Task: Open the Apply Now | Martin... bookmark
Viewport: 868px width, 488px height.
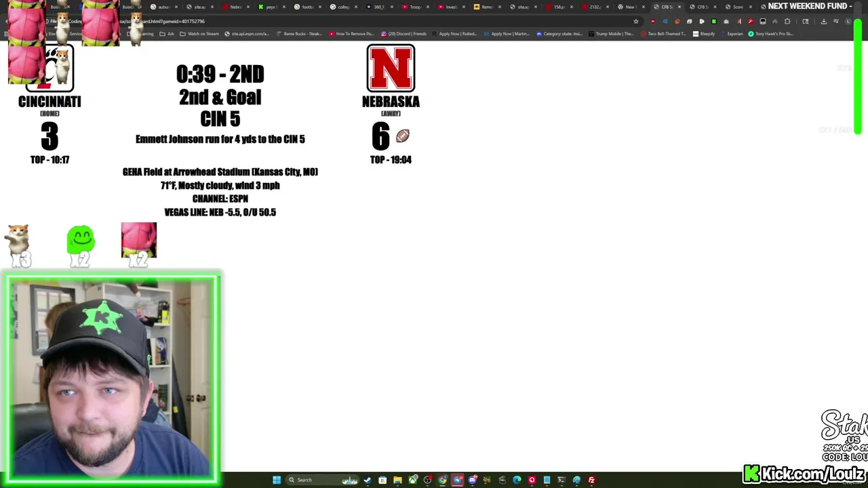Action: pyautogui.click(x=507, y=34)
